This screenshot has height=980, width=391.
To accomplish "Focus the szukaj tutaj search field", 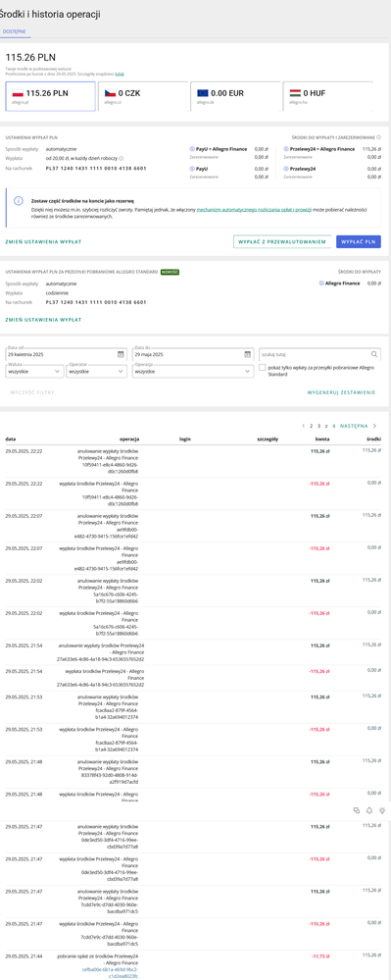I will pos(319,354).
